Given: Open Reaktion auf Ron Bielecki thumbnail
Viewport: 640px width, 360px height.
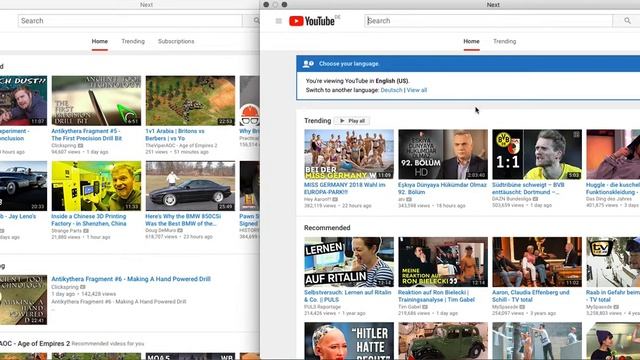Looking at the screenshot, I should coord(443,262).
